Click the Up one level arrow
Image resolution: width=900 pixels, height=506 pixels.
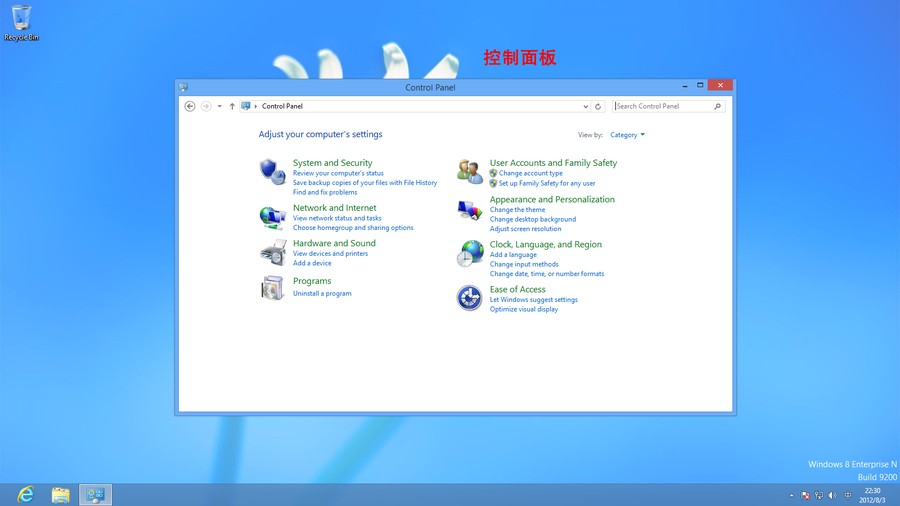(232, 106)
